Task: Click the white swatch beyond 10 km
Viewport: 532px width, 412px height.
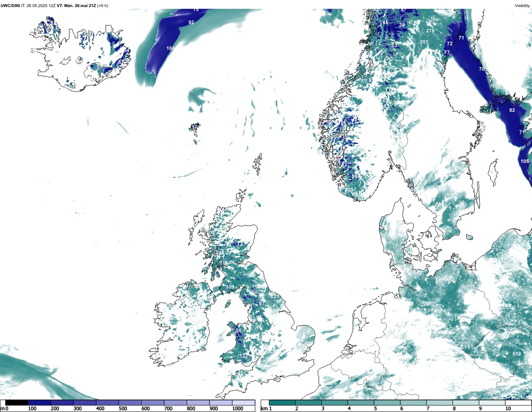Action: [518, 402]
